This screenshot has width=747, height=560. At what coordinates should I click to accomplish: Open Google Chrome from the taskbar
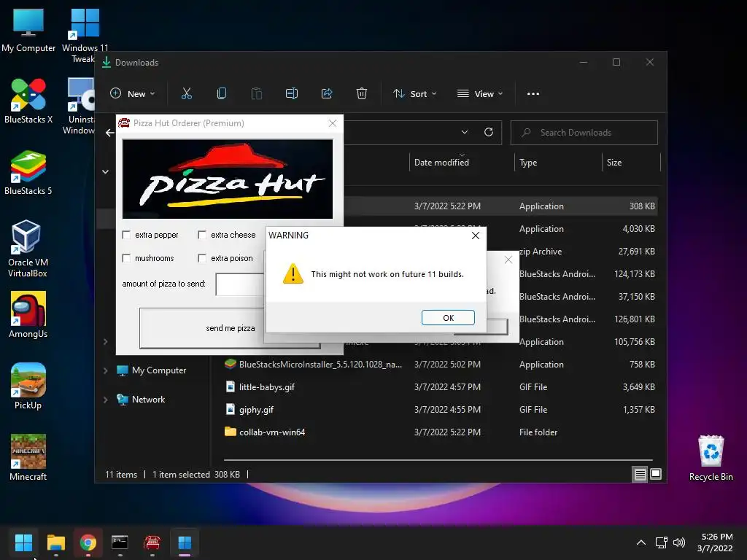point(88,542)
